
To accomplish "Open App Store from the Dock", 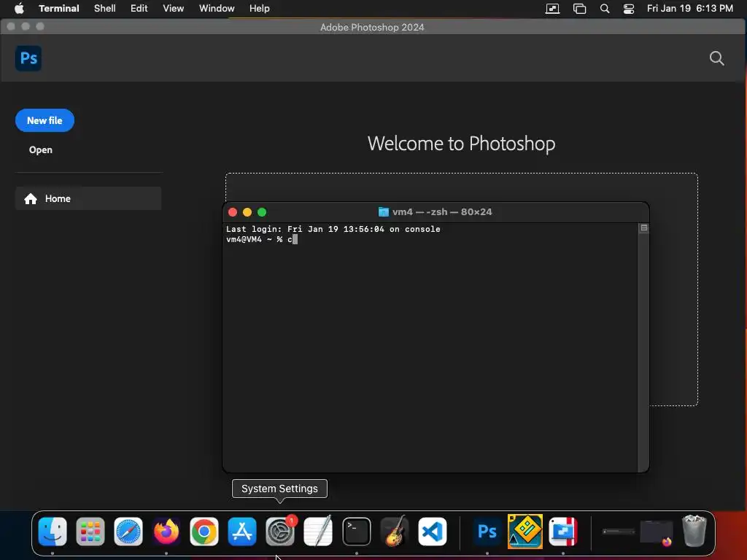I will coord(242,532).
